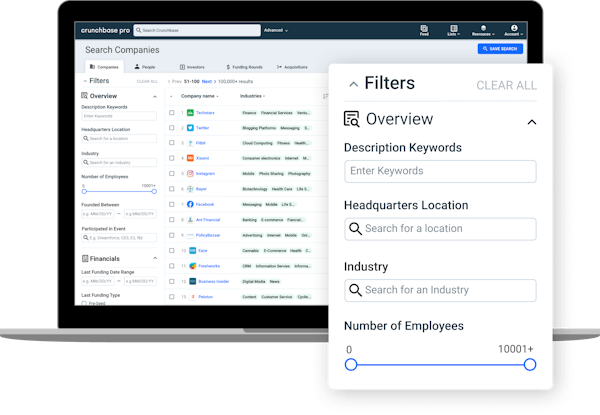Screen dimensions: 600x415
Task: Click the Peloton company logo
Action: pos(192,296)
